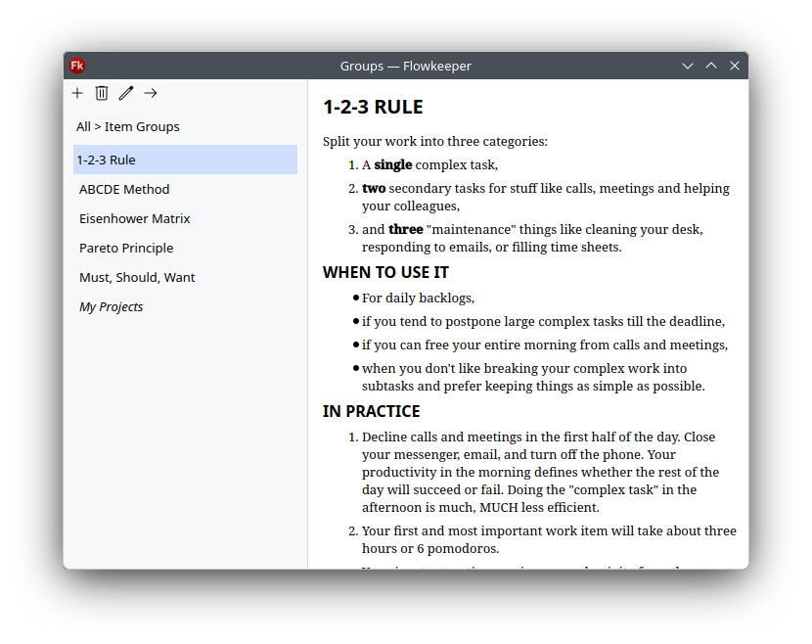Click the bullet 'For daily backlogs,'
812x644 pixels.
(418, 298)
